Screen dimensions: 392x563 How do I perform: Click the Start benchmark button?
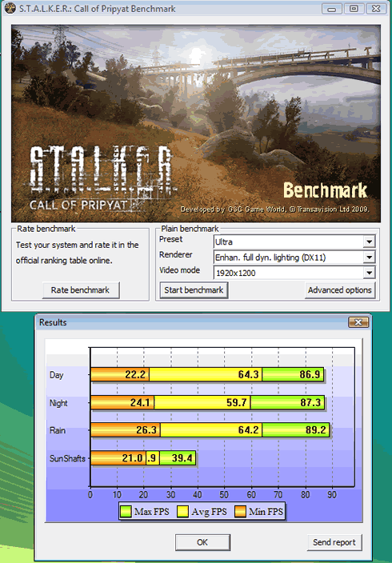tap(194, 289)
